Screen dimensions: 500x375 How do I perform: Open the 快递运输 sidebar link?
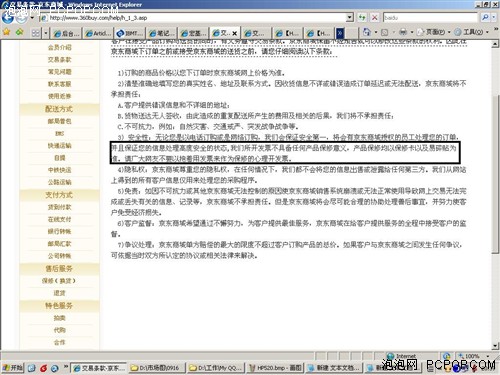[x=59, y=146]
